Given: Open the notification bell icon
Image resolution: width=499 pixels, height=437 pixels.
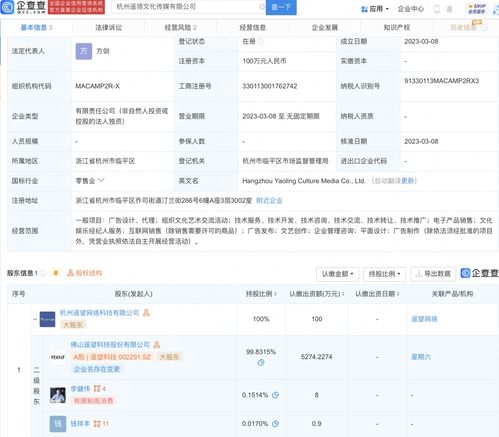Looking at the screenshot, I should pyautogui.click(x=449, y=9).
